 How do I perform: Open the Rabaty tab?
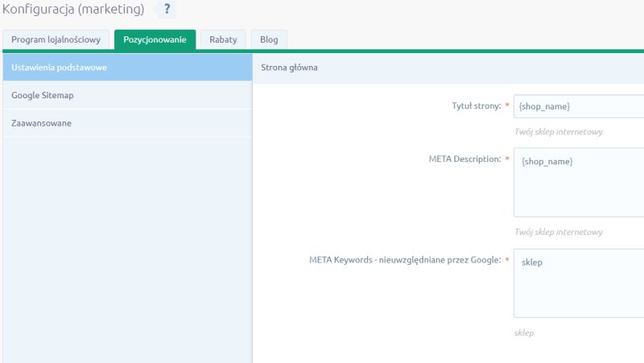(223, 39)
